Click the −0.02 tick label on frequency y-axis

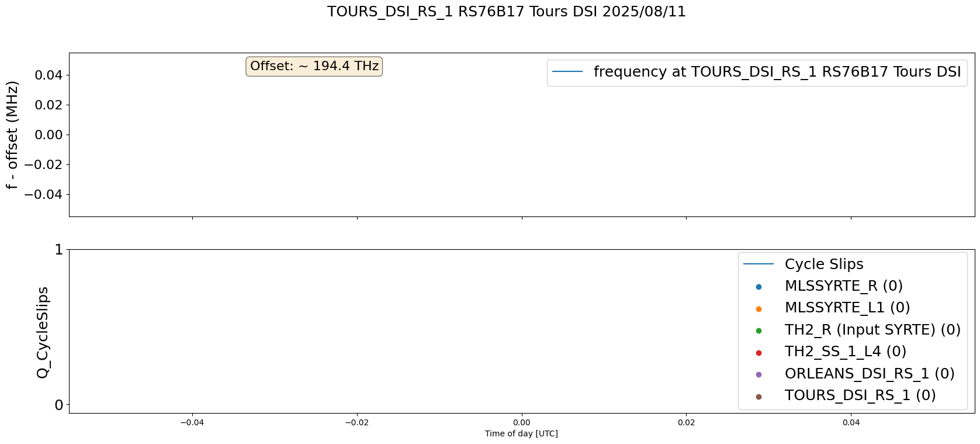pos(43,164)
